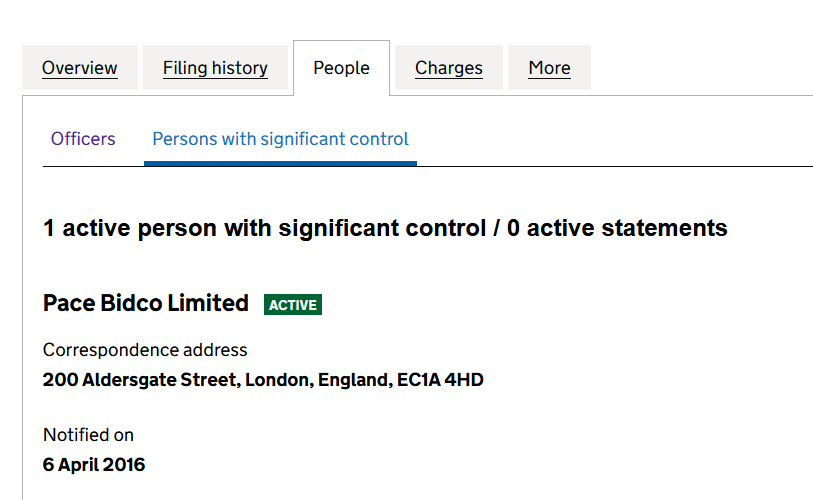Click the word 'Limited' in company name
Screen dimensions: 813x500
pos(210,303)
